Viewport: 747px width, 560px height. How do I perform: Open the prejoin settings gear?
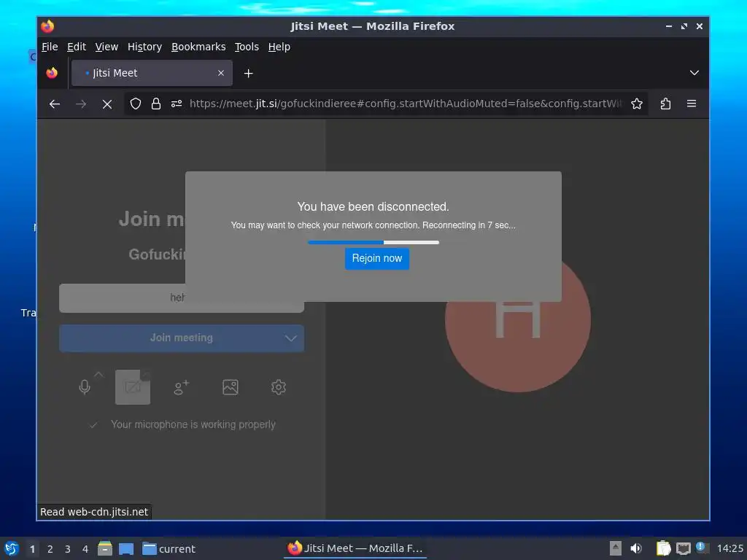(x=279, y=387)
